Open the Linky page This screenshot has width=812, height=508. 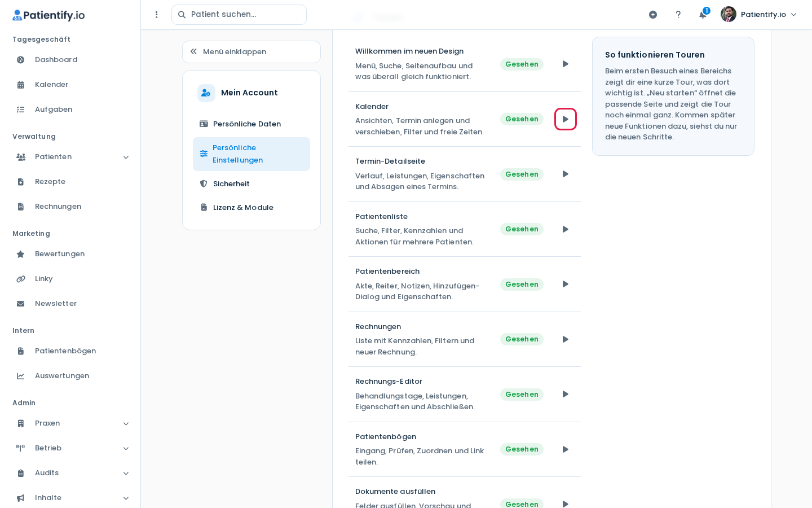tap(70, 279)
